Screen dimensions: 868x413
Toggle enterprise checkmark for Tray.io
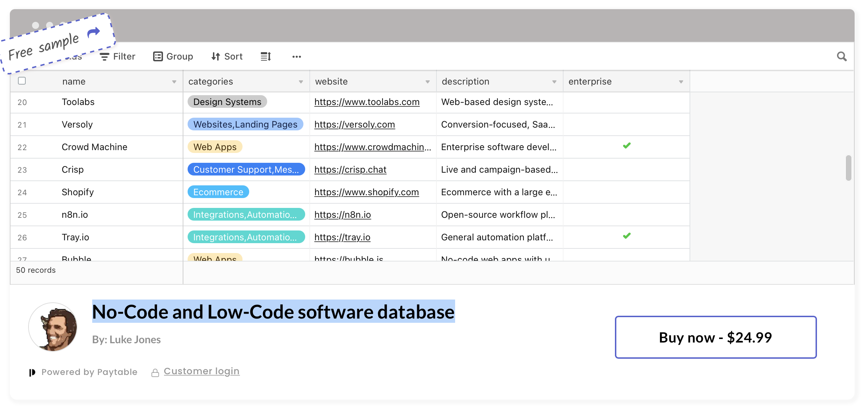(x=627, y=235)
